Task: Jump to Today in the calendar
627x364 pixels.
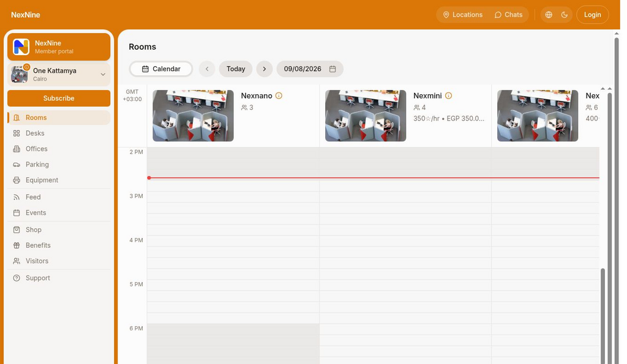Action: pyautogui.click(x=236, y=69)
